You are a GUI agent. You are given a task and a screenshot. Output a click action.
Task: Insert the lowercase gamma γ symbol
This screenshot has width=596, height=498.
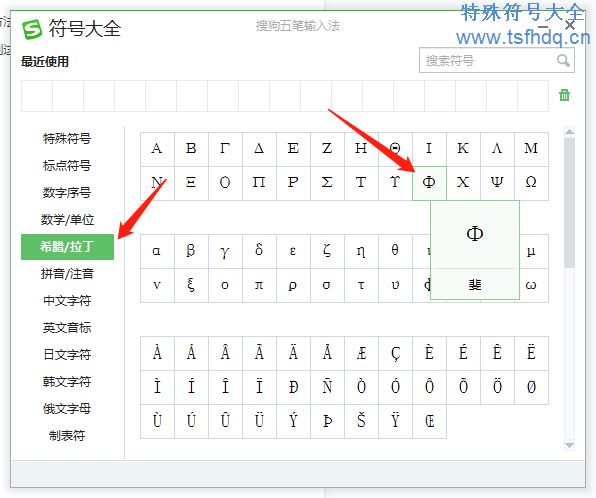[x=225, y=251]
